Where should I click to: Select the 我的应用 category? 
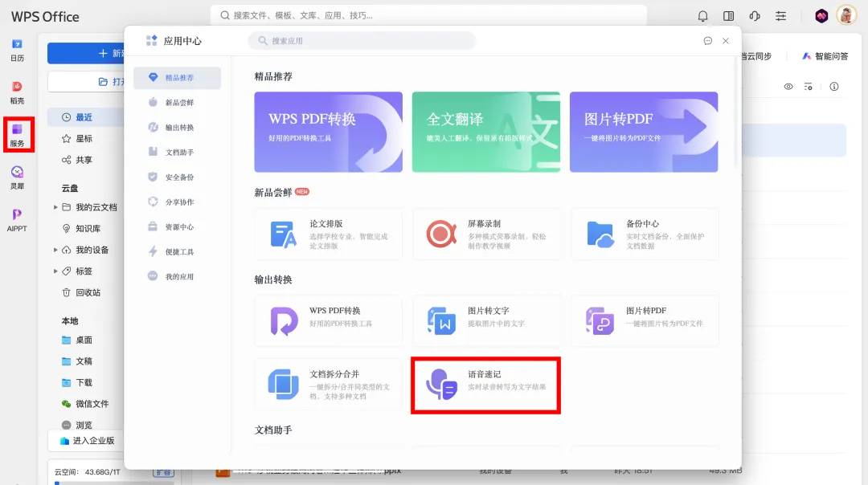tap(177, 276)
